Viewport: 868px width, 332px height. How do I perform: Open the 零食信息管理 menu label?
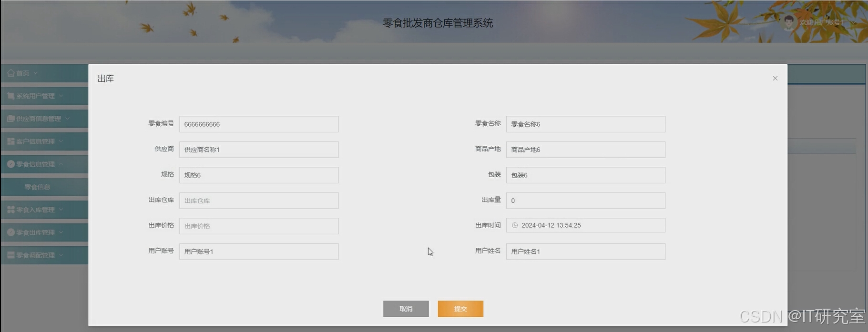point(36,164)
